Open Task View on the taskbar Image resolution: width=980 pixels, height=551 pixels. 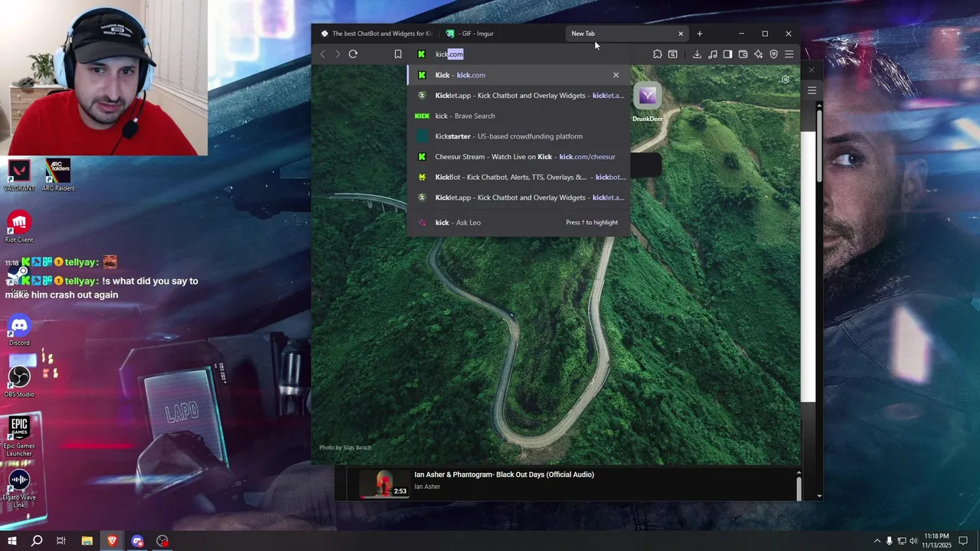click(61, 541)
